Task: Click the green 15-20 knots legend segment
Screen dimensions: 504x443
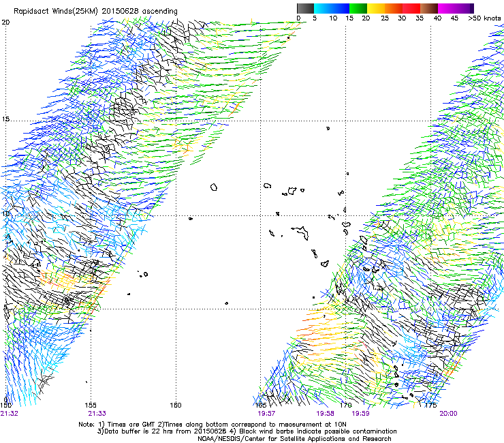Action: pos(358,8)
